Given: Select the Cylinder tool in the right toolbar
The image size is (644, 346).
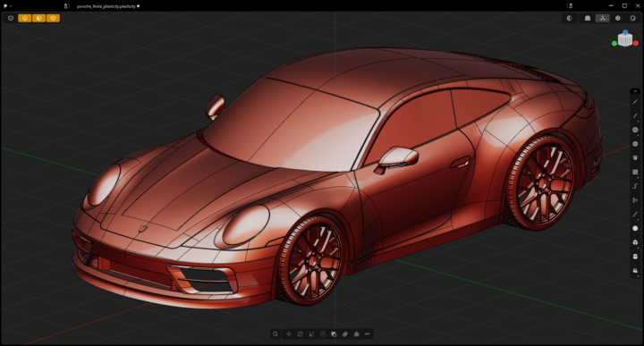Looking at the screenshot, I should [x=635, y=257].
